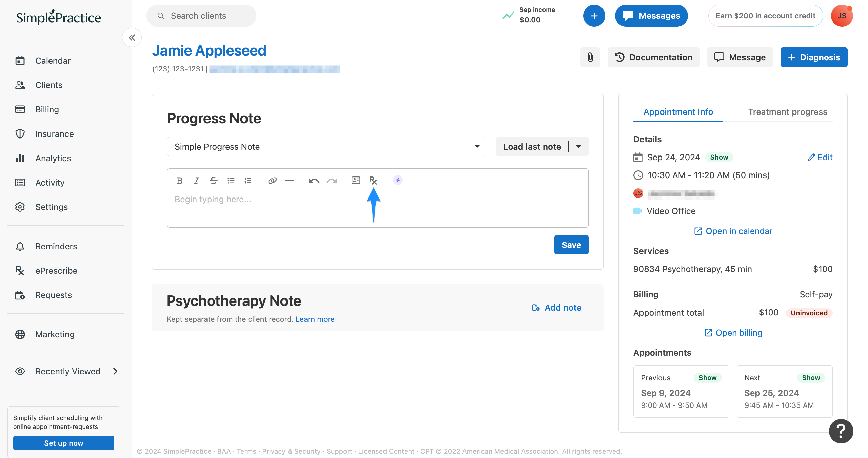Insert a numbered list in the note
Viewport: 868px width, 458px height.
pyautogui.click(x=248, y=181)
